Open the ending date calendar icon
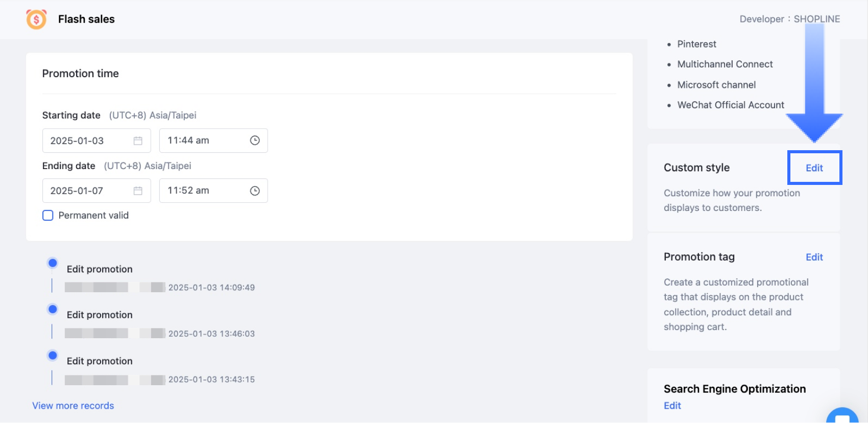Viewport: 868px width, 423px height. [138, 191]
